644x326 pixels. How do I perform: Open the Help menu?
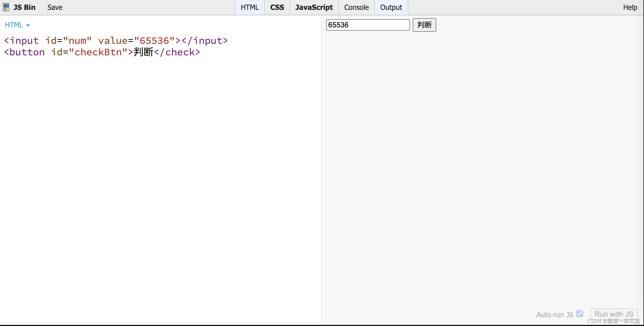click(x=630, y=7)
